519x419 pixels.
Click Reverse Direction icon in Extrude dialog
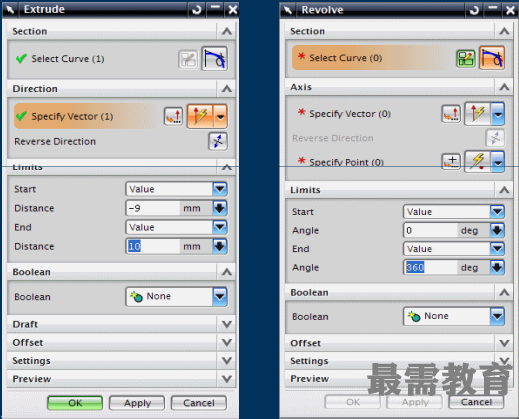click(x=218, y=141)
